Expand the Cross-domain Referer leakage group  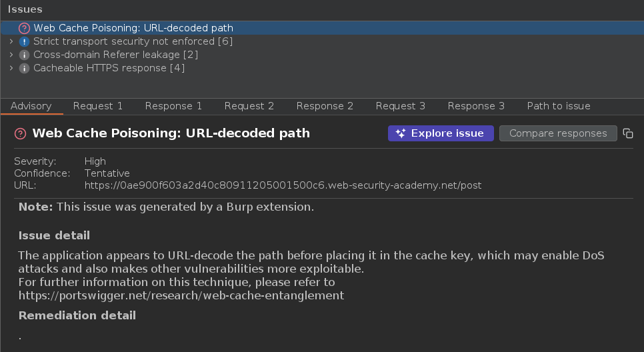click(x=11, y=55)
